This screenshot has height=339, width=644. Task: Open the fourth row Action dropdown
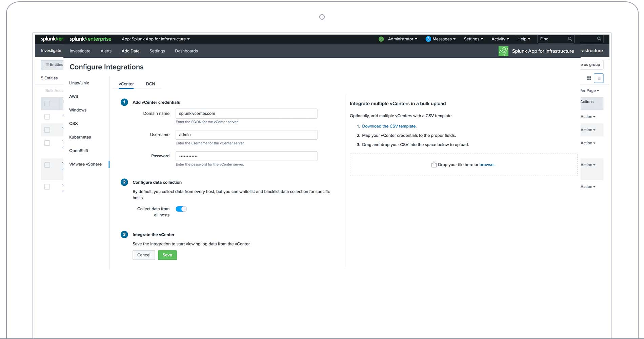coord(588,165)
